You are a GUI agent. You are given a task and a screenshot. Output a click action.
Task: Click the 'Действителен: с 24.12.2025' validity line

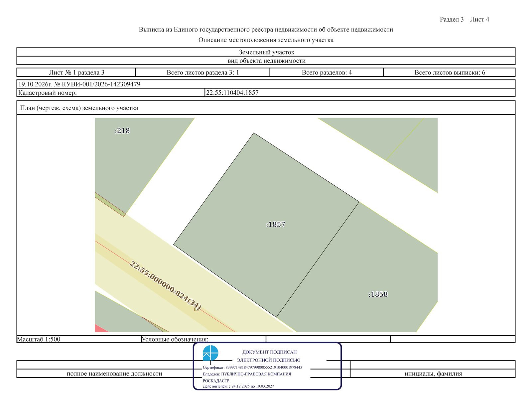coord(238,386)
